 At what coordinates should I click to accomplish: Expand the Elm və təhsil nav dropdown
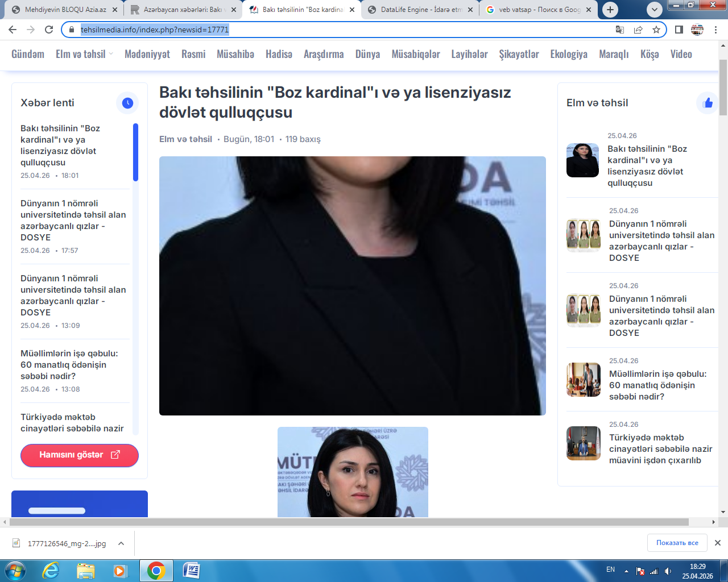tap(111, 54)
